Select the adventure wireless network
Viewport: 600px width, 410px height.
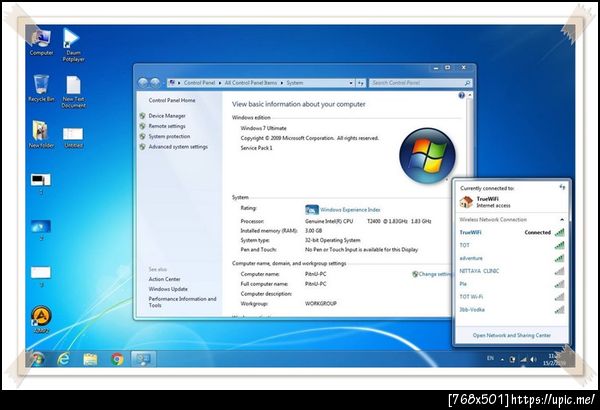[512, 258]
